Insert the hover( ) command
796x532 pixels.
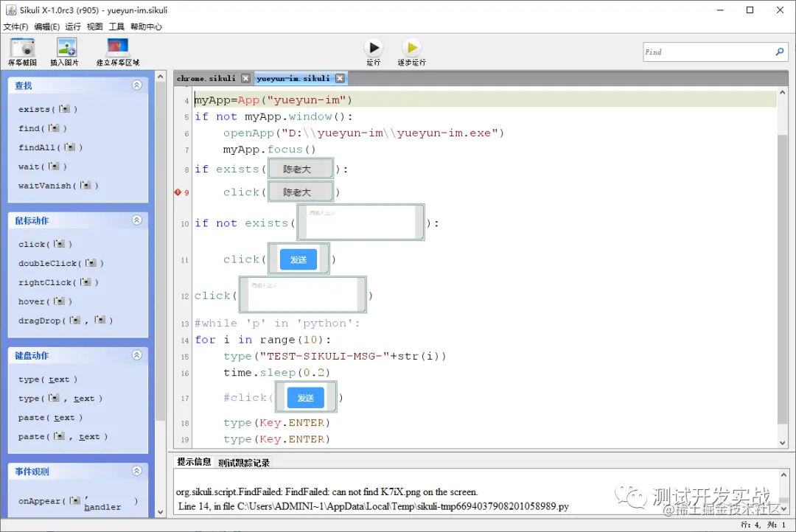pos(45,301)
